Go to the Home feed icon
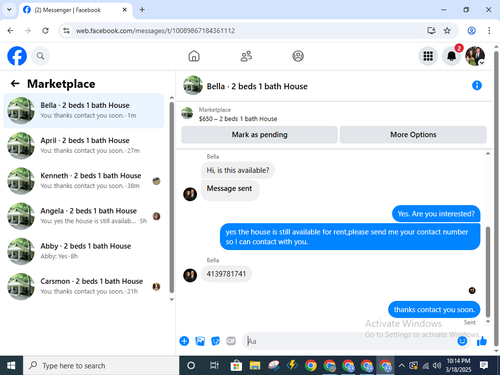Image resolution: width=500 pixels, height=375 pixels. click(x=194, y=56)
